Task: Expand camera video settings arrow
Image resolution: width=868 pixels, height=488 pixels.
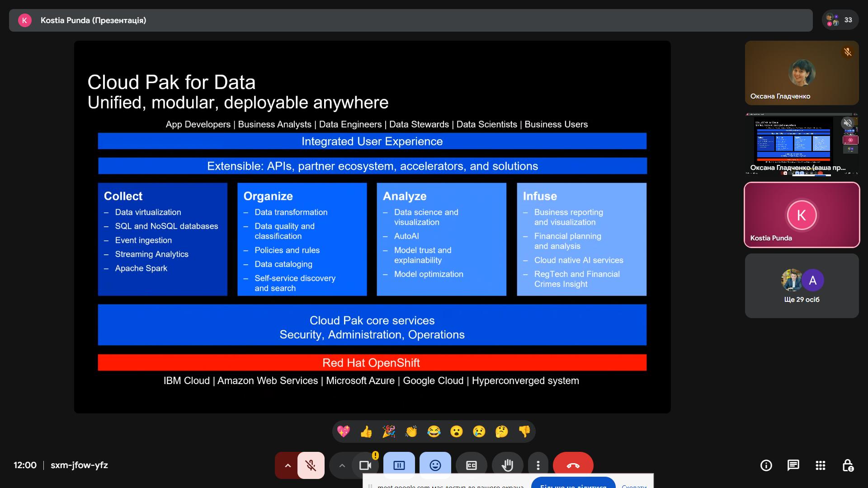Action: tap(342, 465)
